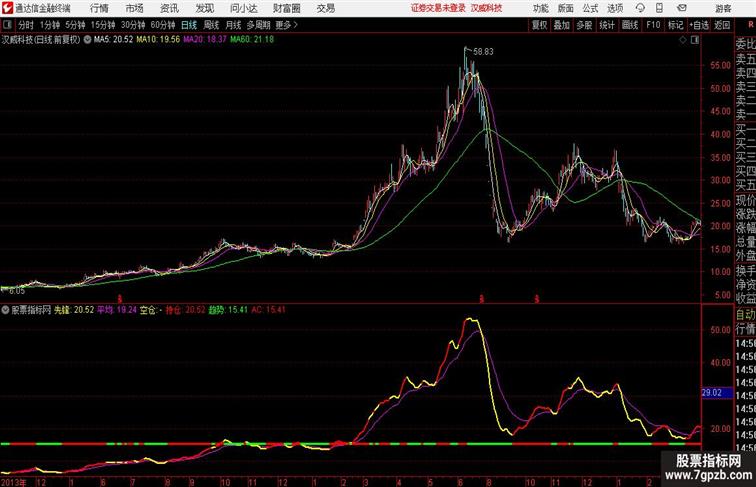Viewport: 756px width, 487px height.
Task: Click the red R button at top right
Action: coord(751,25)
